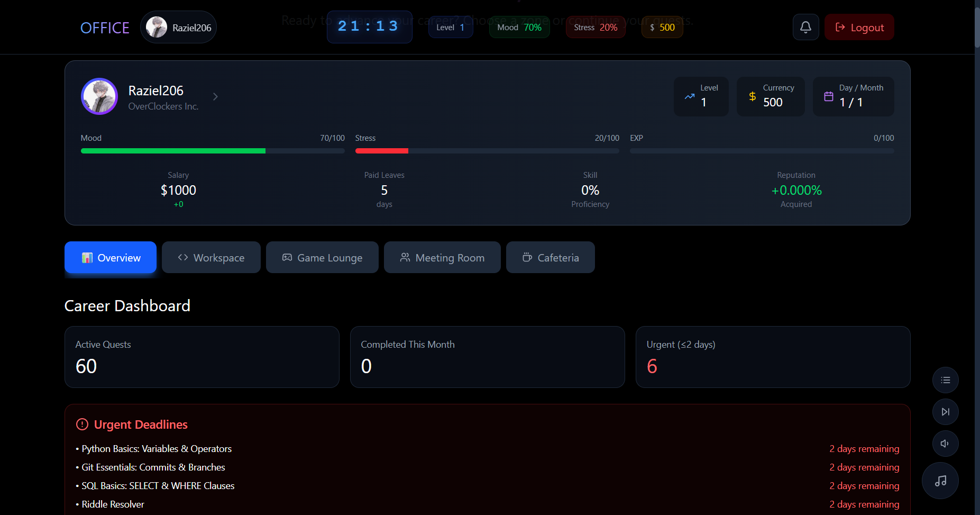Click the Raziel206 header profile pill
This screenshot has width=980, height=515.
178,27
